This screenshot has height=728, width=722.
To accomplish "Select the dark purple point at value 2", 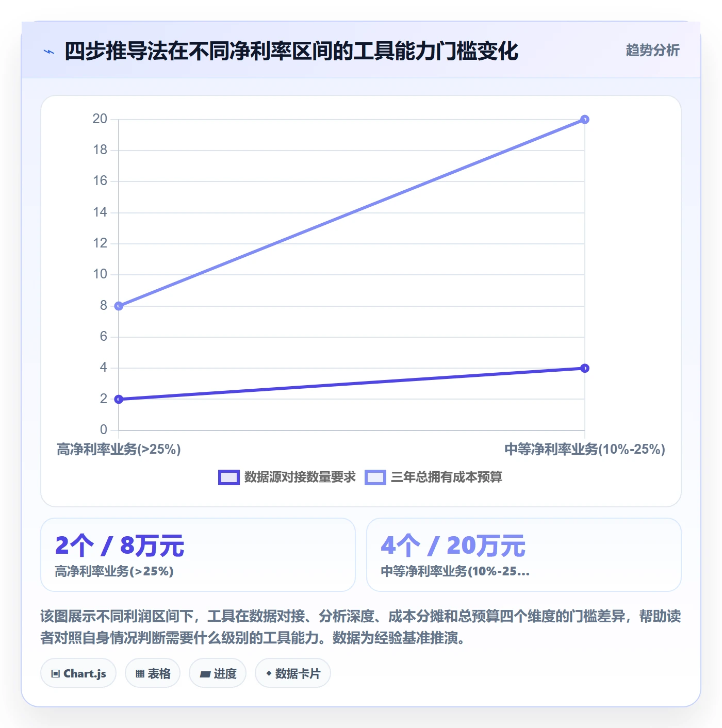I will click(x=119, y=399).
